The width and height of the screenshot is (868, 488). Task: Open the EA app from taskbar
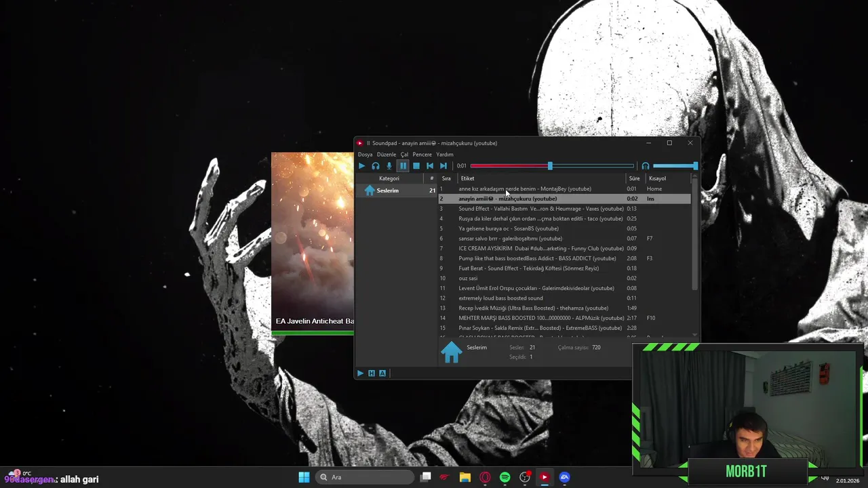point(565,477)
